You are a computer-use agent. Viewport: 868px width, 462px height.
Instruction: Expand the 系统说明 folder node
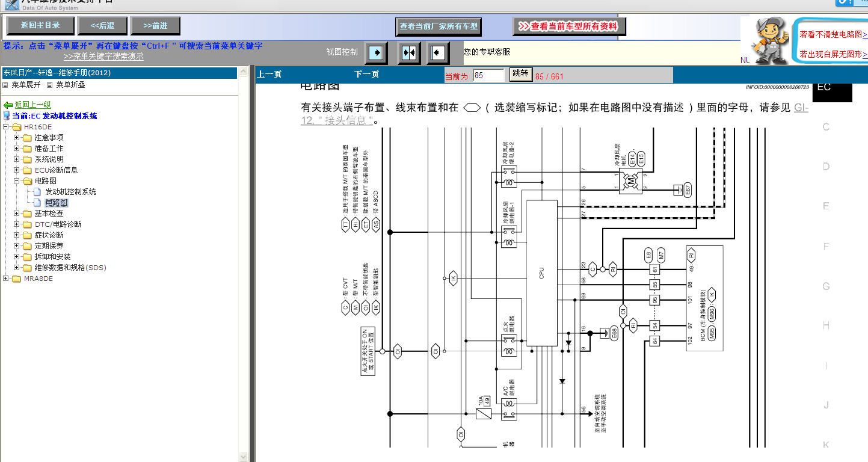click(x=17, y=159)
